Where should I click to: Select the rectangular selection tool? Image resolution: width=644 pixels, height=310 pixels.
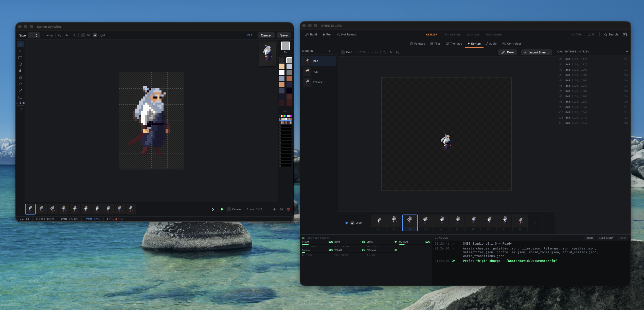click(x=20, y=97)
